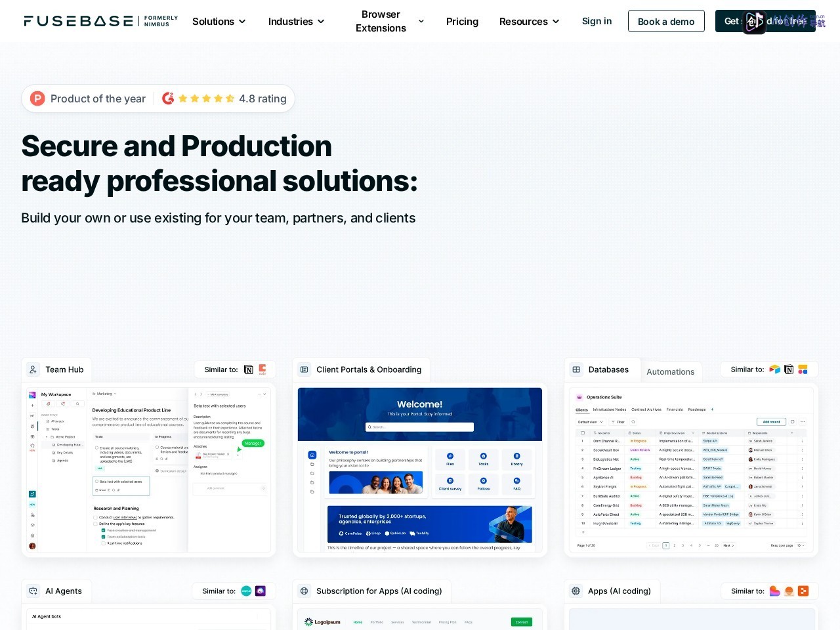
Task: Click the Airtable icon in Databases similar-to chip
Action: pos(775,369)
